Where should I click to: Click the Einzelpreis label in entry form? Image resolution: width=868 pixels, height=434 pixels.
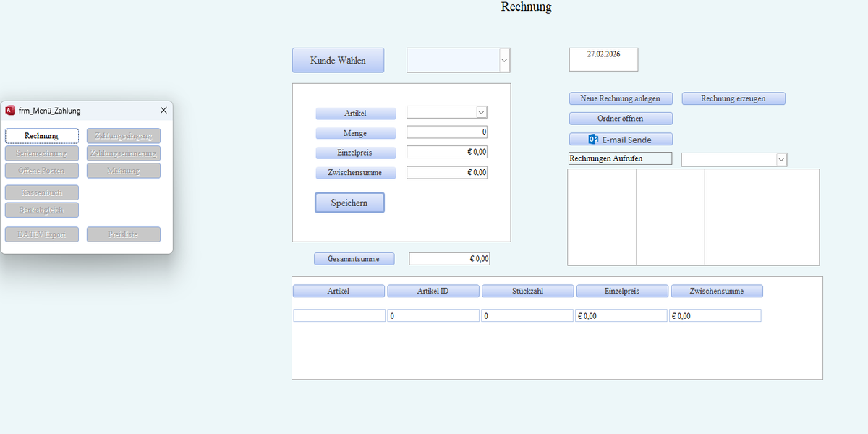(356, 153)
